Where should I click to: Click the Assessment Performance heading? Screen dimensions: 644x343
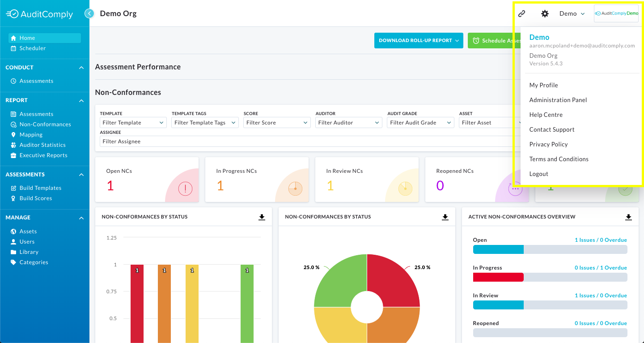pos(138,67)
